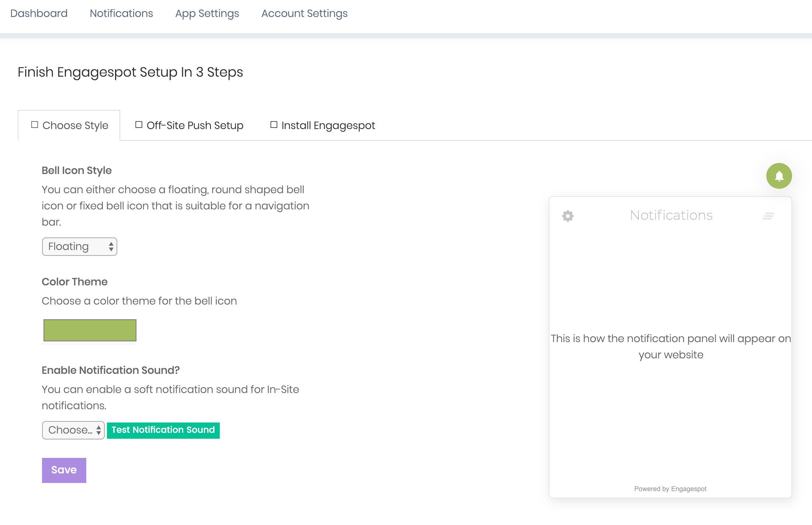The image size is (812, 525).
Task: Click the 'Finish Engagespot Setup In 3 Steps' heading
Action: (131, 72)
